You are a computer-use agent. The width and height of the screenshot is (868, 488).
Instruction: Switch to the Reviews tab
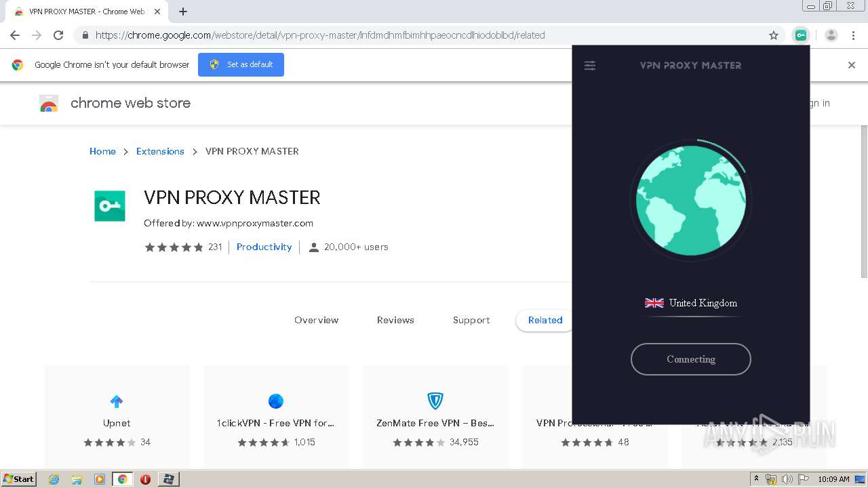pos(395,320)
